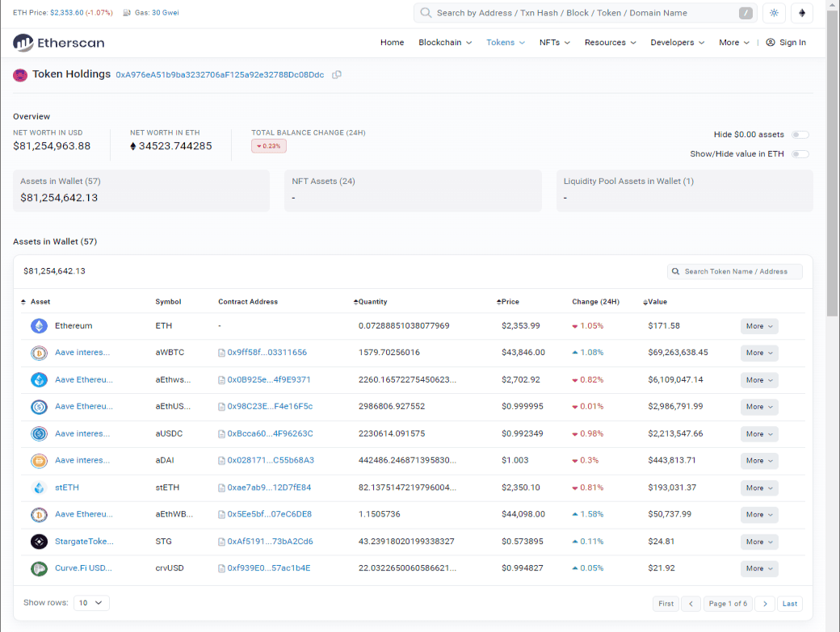Toggle Hide $0.00 assets switch
The image size is (840, 632).
coord(800,135)
